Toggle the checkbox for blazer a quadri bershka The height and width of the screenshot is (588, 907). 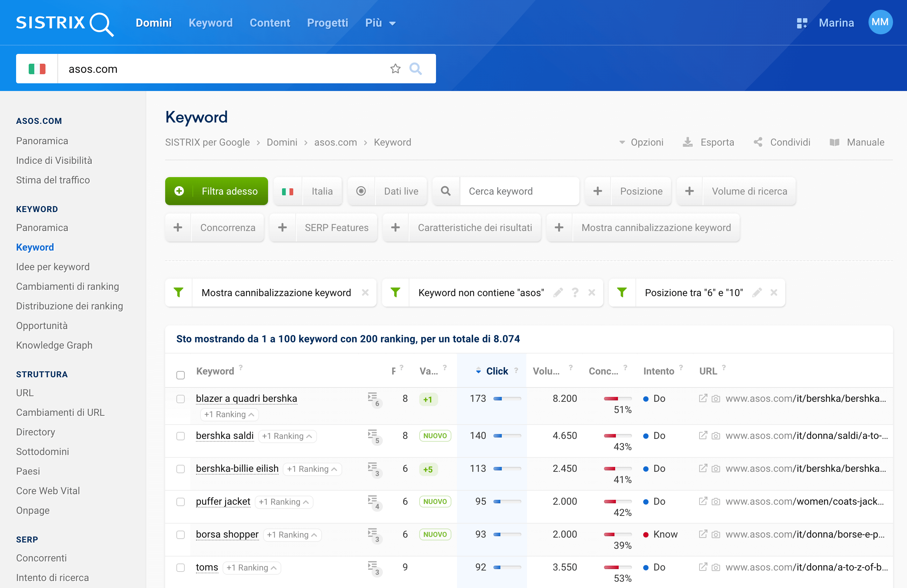(181, 398)
